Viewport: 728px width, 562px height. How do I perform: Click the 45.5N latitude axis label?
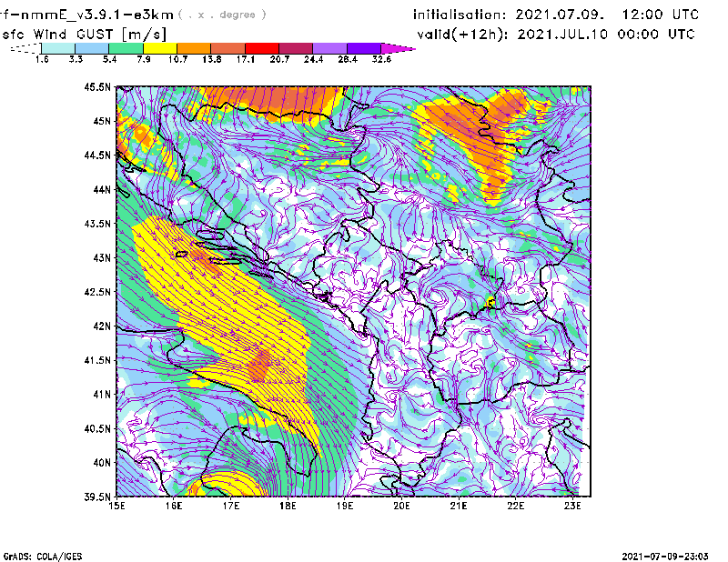[x=96, y=87]
